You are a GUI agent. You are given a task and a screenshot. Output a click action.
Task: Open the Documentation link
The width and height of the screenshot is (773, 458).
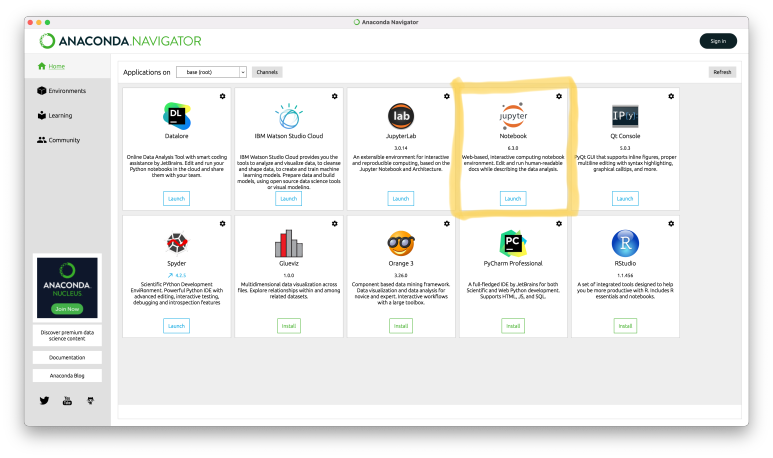click(67, 357)
